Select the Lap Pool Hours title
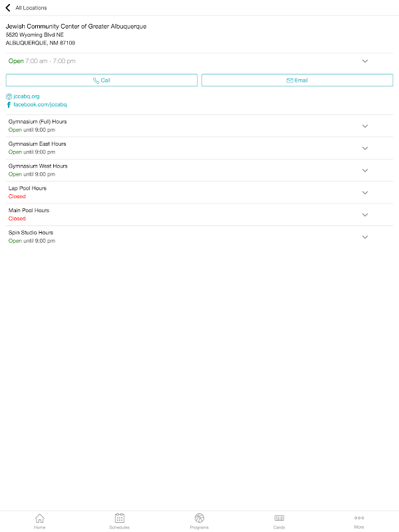Screen dimensions: 399x532 pos(27,188)
